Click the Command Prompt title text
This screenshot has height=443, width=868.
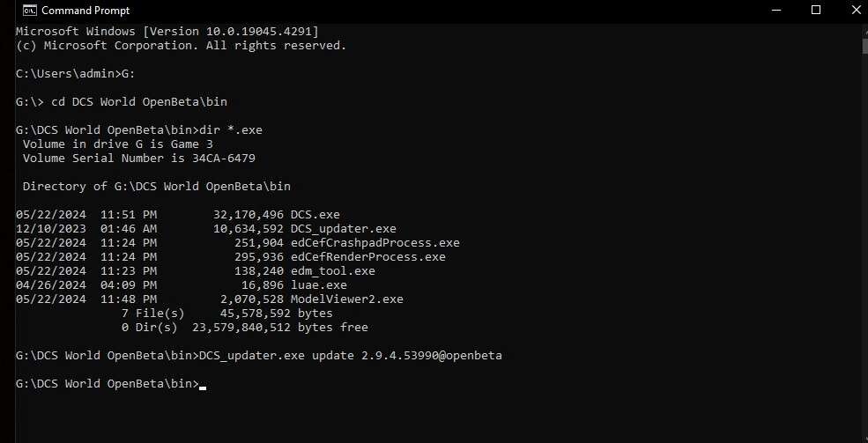[85, 11]
